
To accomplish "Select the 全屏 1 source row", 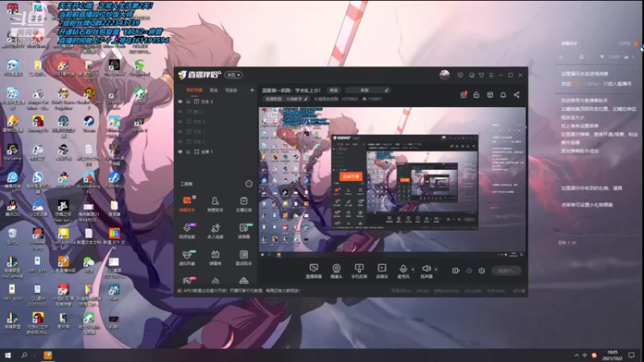I will click(215, 151).
